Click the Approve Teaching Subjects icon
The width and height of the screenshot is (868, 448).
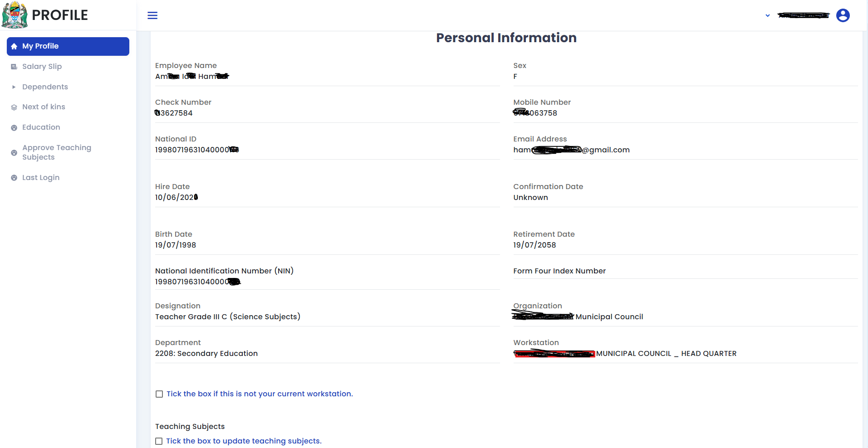[x=14, y=153]
